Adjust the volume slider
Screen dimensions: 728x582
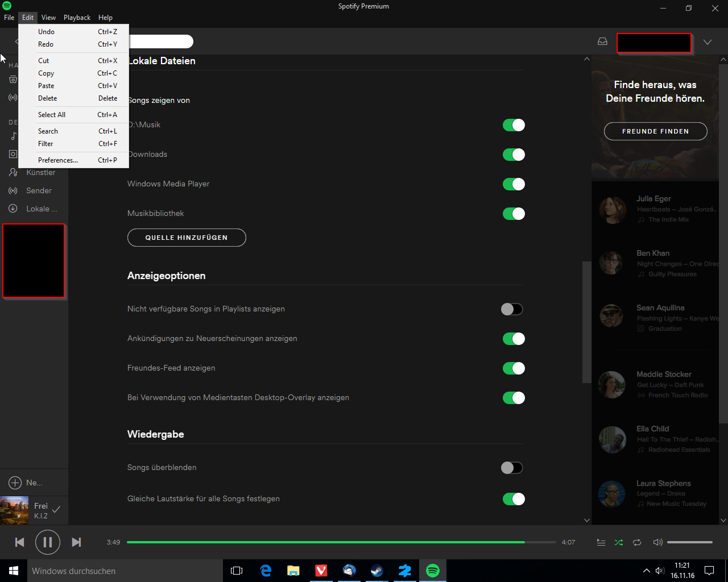tap(690, 542)
